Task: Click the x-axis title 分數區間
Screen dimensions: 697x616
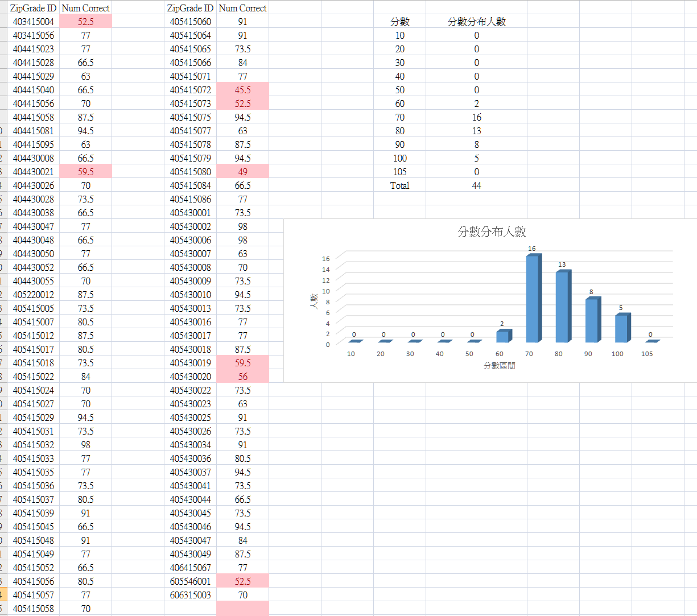Action: click(x=499, y=366)
